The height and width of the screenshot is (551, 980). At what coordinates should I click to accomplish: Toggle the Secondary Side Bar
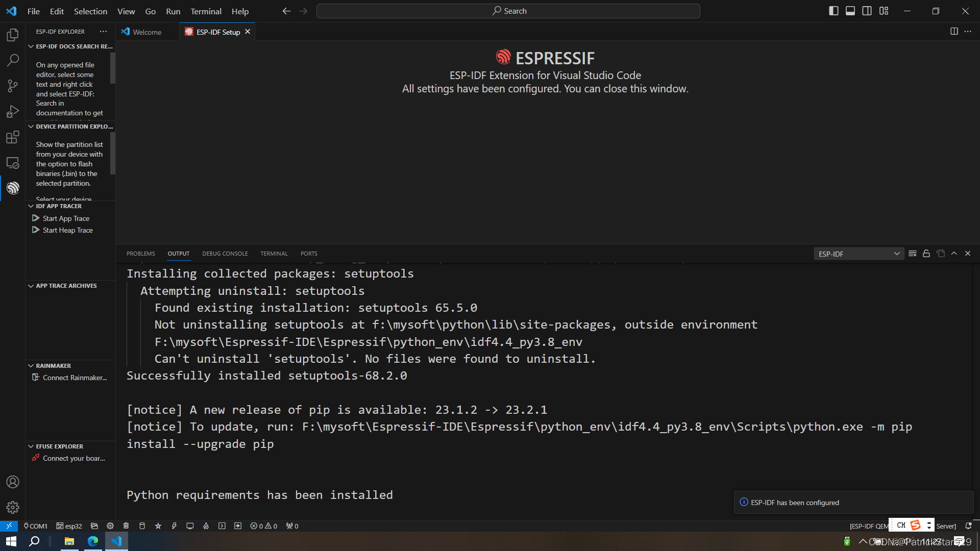click(867, 10)
